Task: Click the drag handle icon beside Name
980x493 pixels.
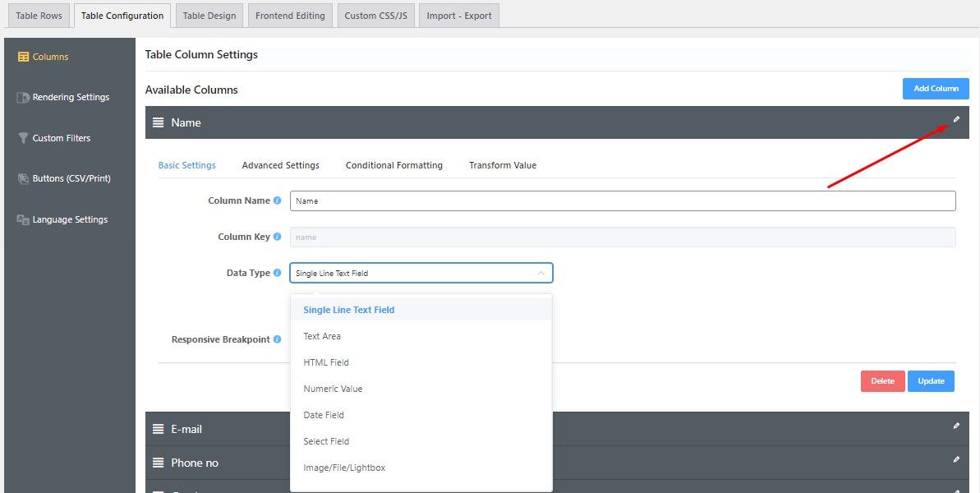Action: click(158, 122)
